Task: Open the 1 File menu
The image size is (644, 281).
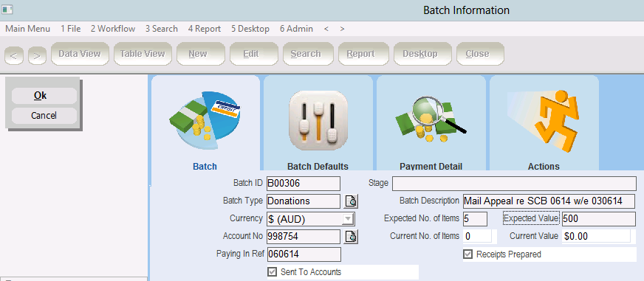Action: (71, 29)
